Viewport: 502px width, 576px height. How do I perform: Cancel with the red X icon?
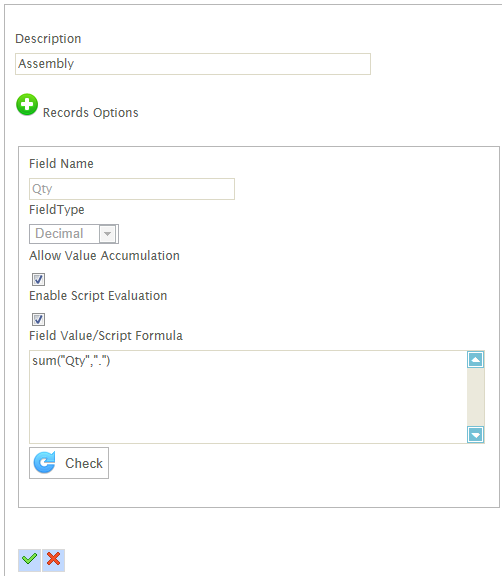point(54,560)
